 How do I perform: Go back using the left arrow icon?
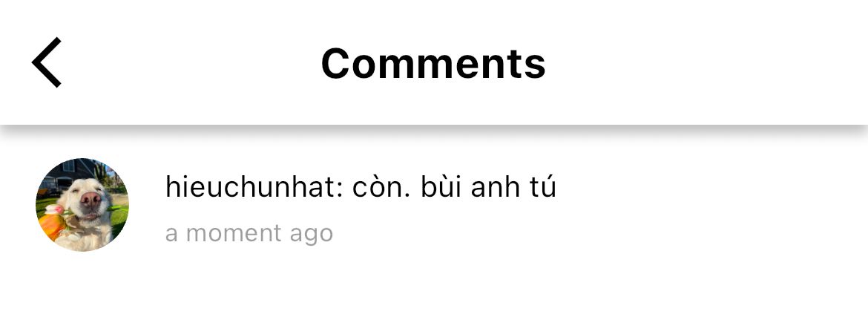[47, 62]
